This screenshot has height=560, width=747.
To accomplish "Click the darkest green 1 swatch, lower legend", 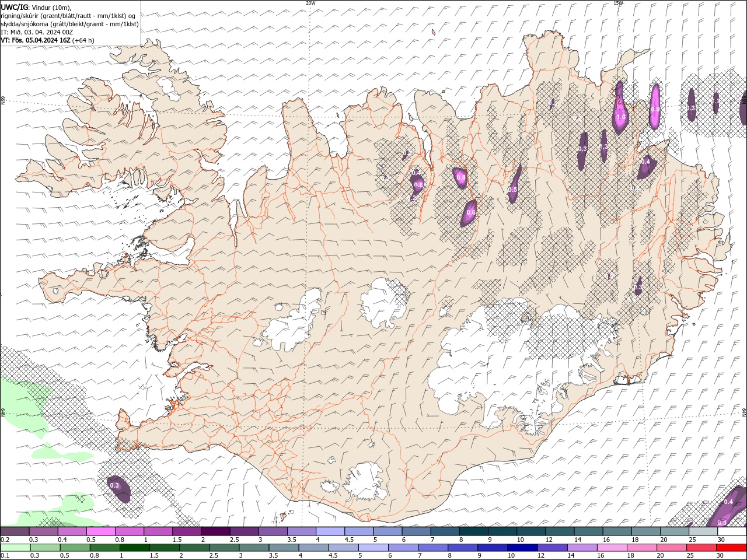I will [134, 548].
